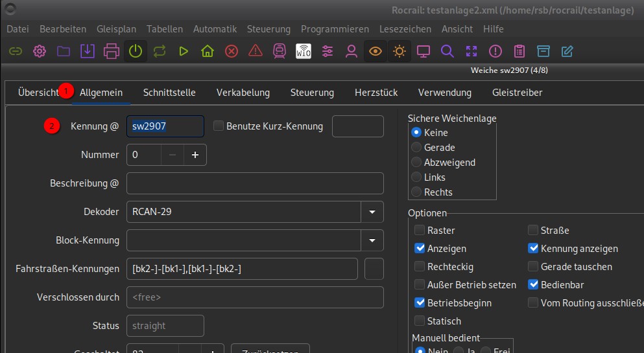The height and width of the screenshot is (353, 644).
Task: Open the WIO toolbar icon
Action: (x=304, y=51)
